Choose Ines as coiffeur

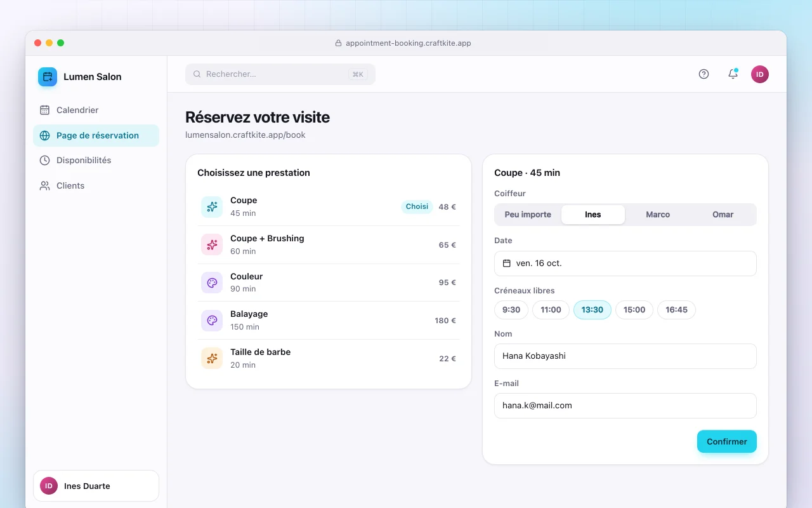coord(593,215)
